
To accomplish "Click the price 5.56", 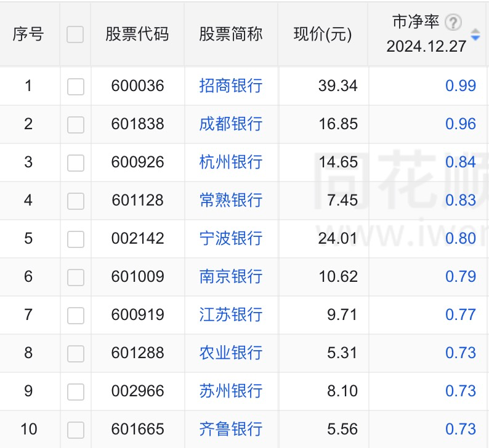I will click(342, 430).
